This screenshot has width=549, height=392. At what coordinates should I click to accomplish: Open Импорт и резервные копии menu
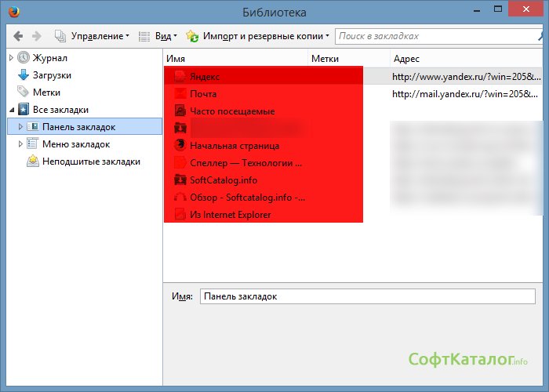click(x=258, y=36)
